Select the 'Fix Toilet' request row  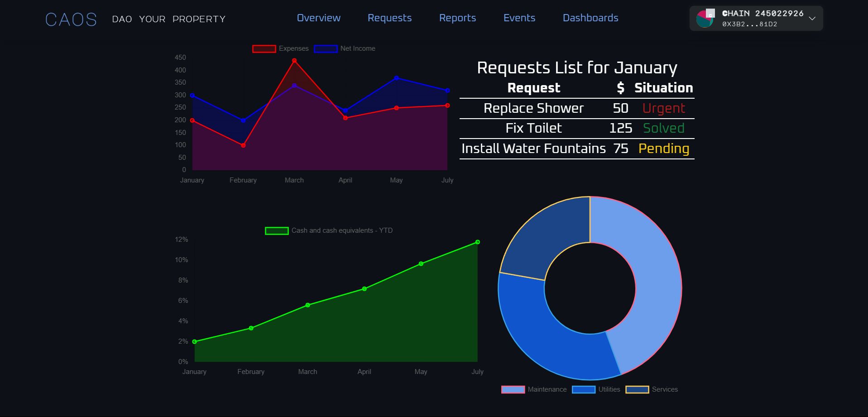(577, 129)
